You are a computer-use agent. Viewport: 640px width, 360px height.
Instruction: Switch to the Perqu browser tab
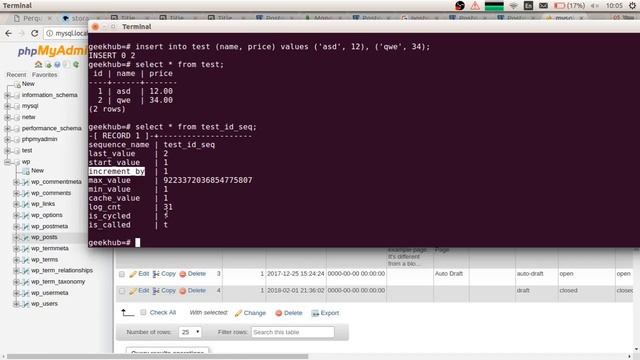33,18
